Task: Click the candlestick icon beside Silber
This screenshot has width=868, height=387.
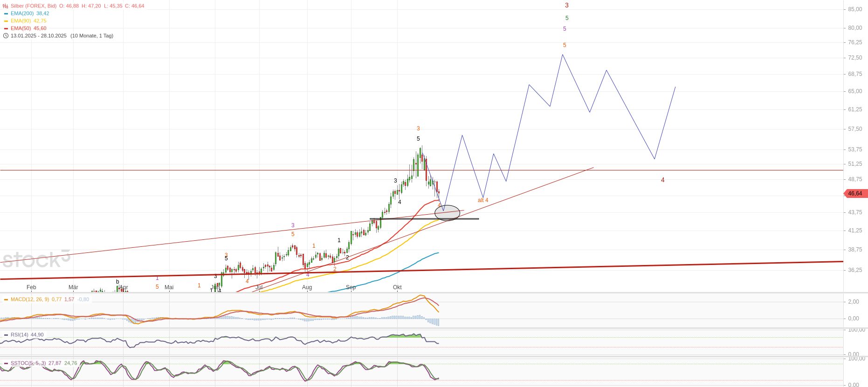Action: [x=6, y=6]
